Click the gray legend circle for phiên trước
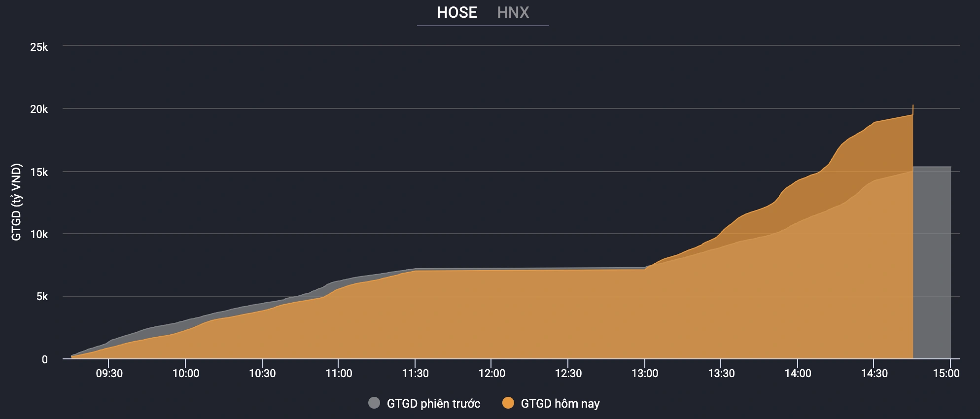Viewport: 980px width, 419px height. tap(374, 403)
